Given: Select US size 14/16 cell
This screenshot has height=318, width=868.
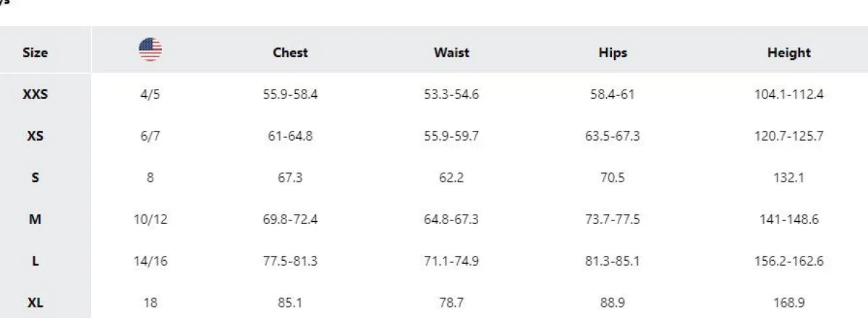Looking at the screenshot, I should pos(150,262).
